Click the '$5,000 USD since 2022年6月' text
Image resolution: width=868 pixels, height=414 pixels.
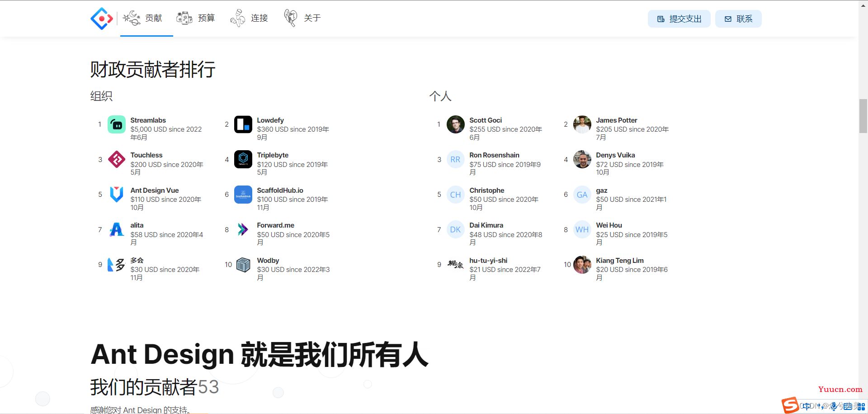pyautogui.click(x=166, y=133)
